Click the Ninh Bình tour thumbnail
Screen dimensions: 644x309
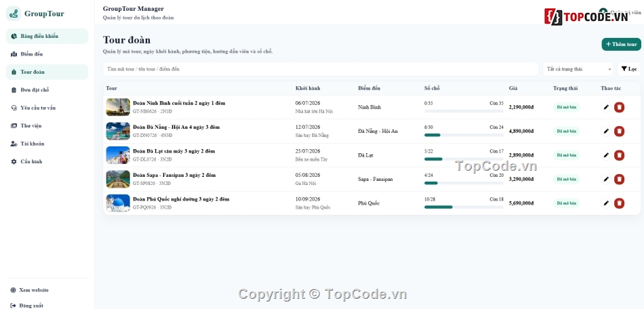pyautogui.click(x=118, y=107)
